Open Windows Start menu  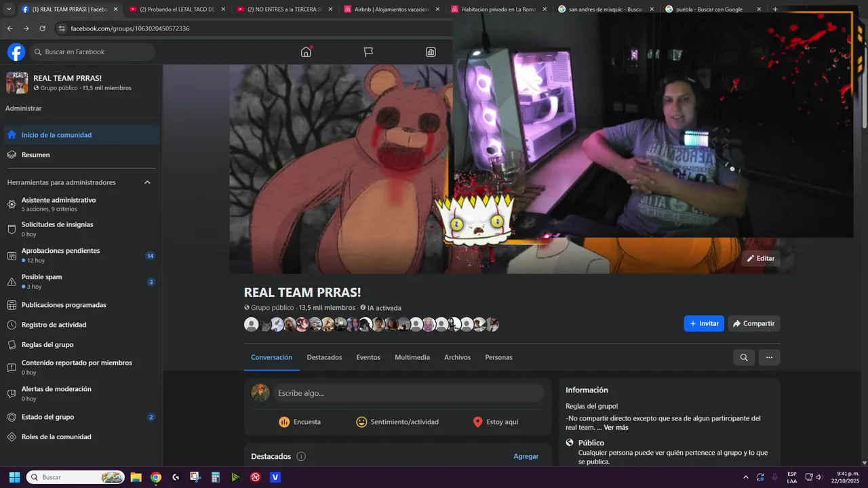point(14,477)
